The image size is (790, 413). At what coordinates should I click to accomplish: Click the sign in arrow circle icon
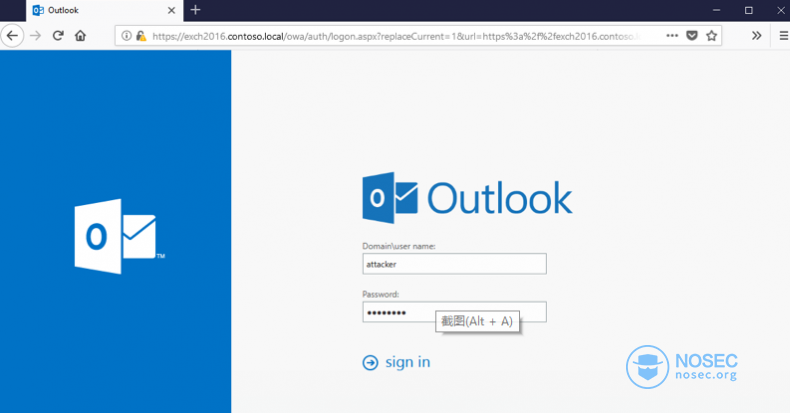[x=370, y=363]
